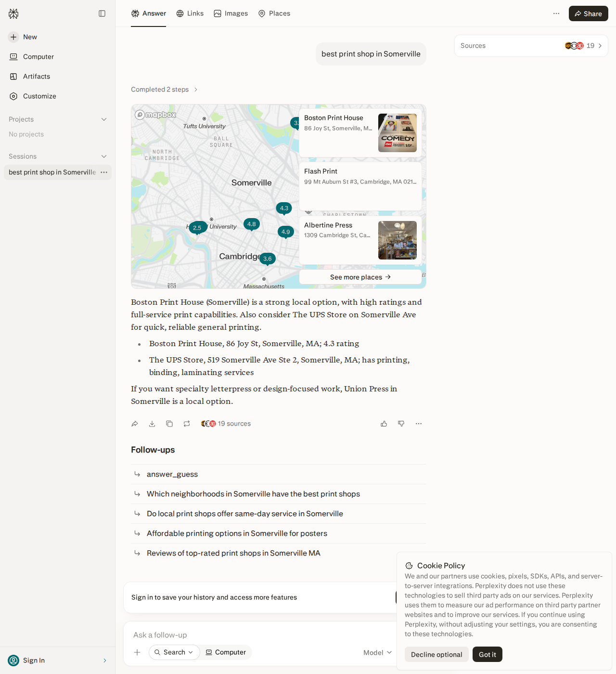Click See more places

click(x=360, y=277)
